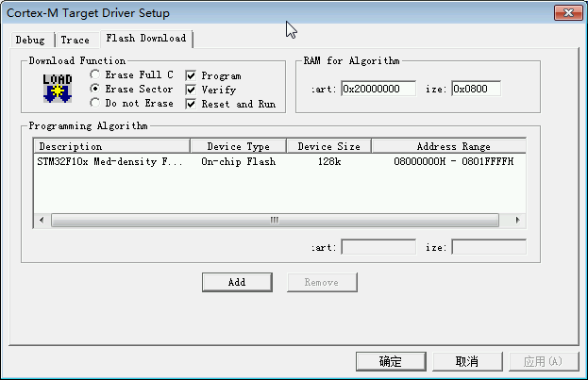Toggle the Verify checkbox
The image size is (588, 380).
191,90
